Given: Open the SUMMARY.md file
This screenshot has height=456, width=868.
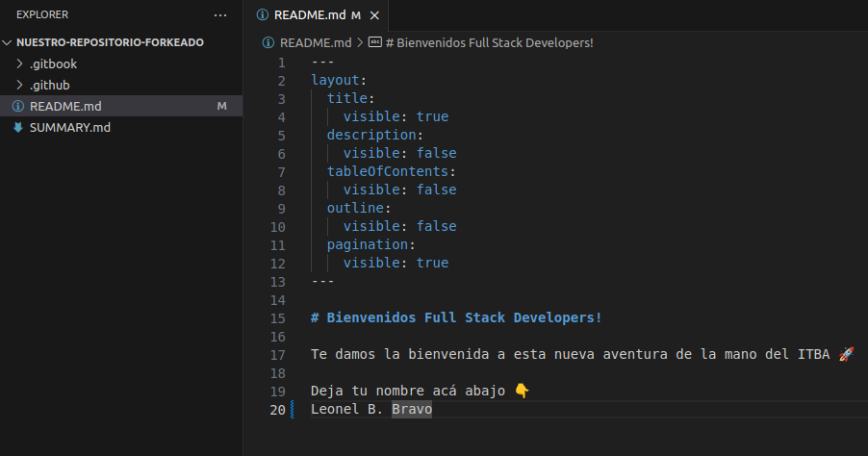Looking at the screenshot, I should tap(71, 127).
